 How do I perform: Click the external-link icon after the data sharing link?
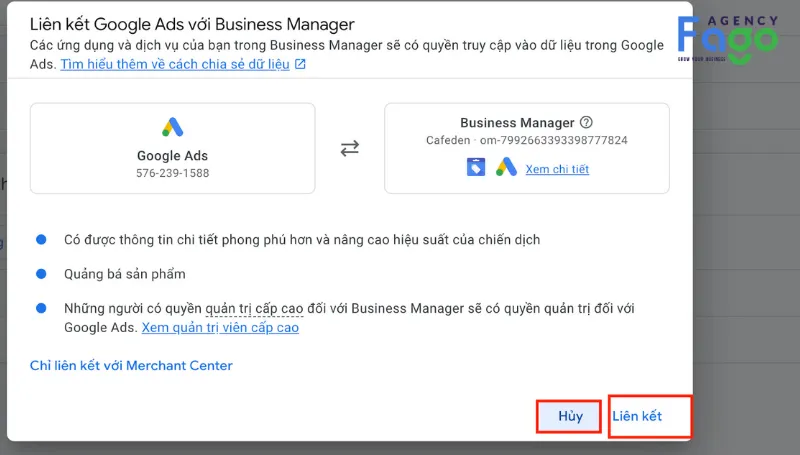pyautogui.click(x=301, y=64)
